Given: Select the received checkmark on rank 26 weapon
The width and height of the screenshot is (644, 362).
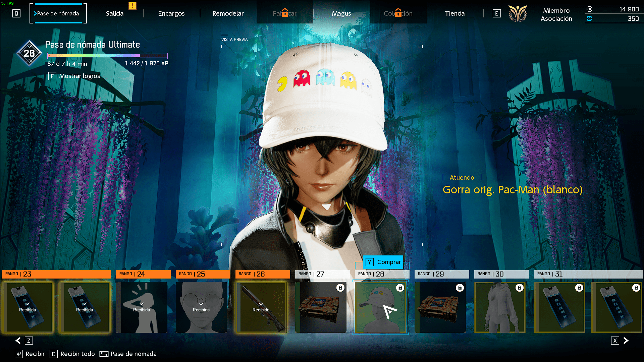Looking at the screenshot, I should (261, 304).
